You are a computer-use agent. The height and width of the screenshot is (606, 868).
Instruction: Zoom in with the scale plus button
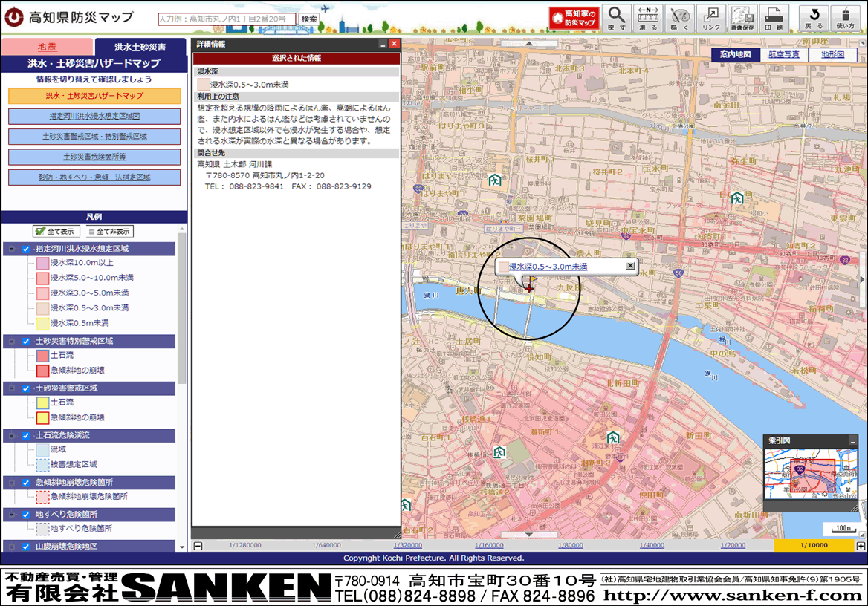coord(861,546)
